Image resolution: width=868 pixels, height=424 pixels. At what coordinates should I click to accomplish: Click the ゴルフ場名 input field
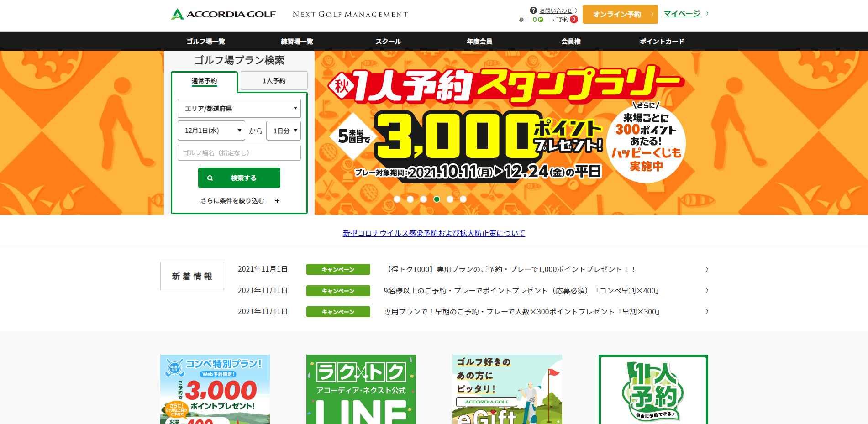239,152
